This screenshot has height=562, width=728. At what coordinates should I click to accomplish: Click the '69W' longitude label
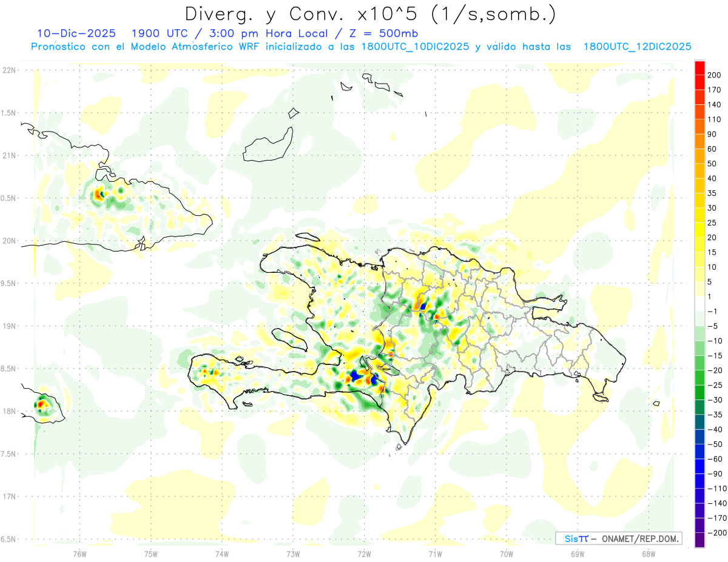point(578,554)
